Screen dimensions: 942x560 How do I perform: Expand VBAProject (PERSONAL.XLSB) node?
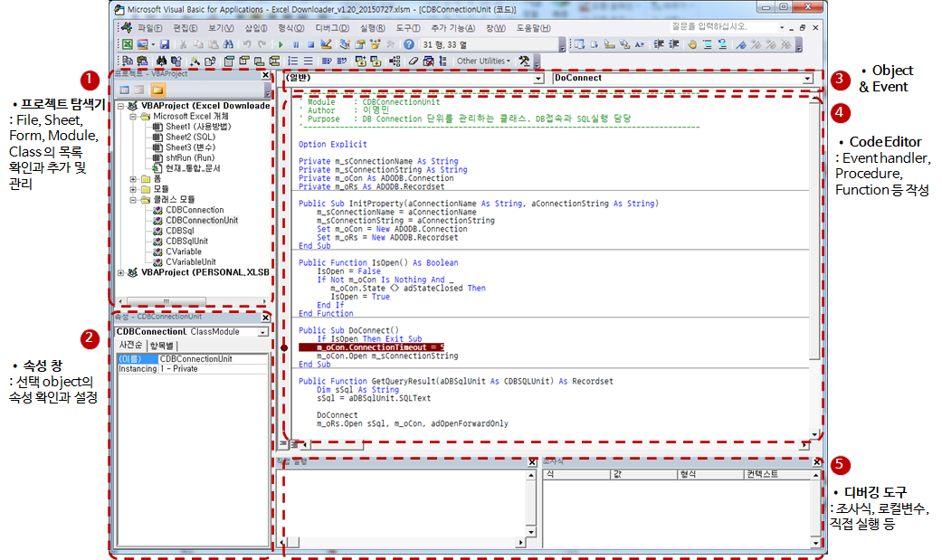point(120,273)
